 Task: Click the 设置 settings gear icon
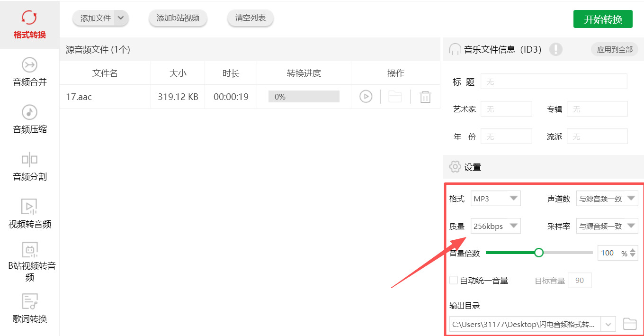click(x=455, y=167)
